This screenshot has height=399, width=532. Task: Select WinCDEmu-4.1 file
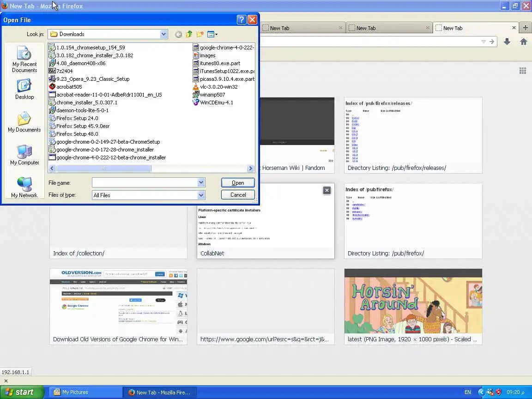213,103
